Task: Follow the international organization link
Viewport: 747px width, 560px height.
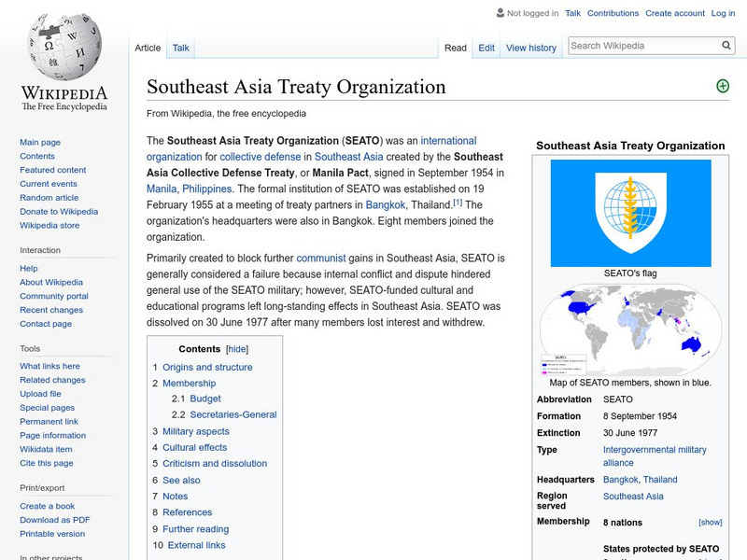Action: point(448,141)
